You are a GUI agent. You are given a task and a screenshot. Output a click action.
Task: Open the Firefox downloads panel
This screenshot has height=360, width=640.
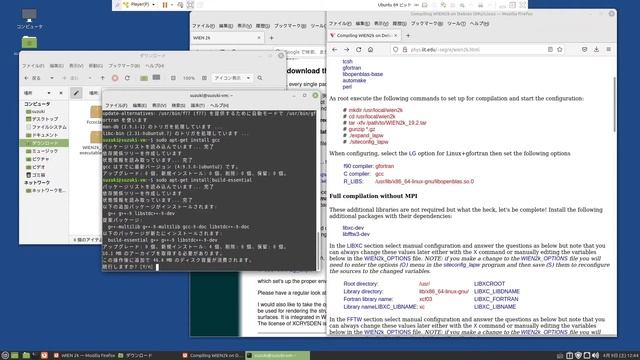tap(596, 49)
